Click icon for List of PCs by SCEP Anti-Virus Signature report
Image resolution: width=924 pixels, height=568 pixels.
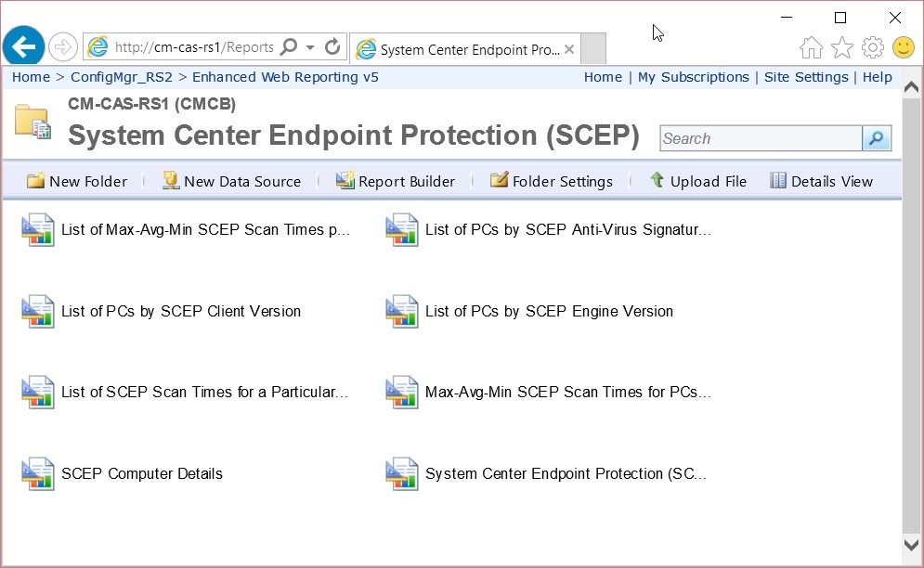pyautogui.click(x=402, y=229)
